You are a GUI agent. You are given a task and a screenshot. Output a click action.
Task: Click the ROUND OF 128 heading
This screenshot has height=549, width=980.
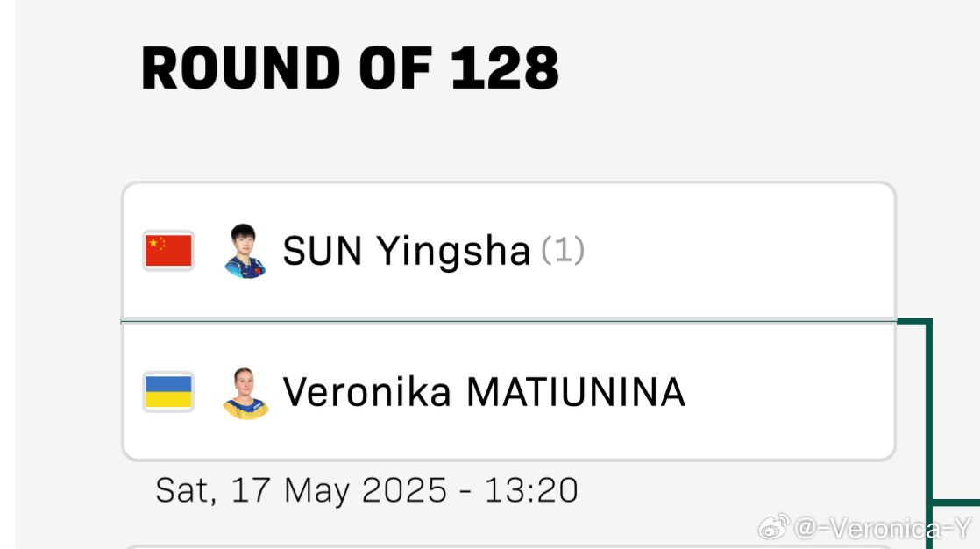click(350, 68)
